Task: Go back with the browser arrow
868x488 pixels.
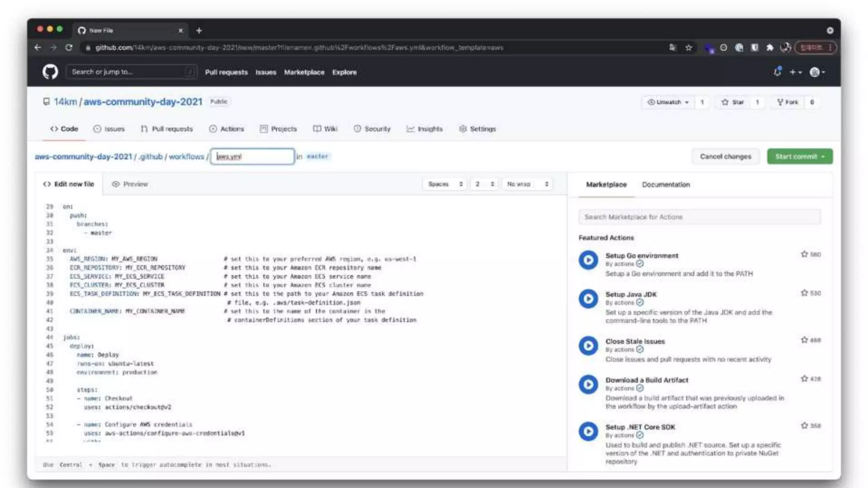Action: [38, 47]
